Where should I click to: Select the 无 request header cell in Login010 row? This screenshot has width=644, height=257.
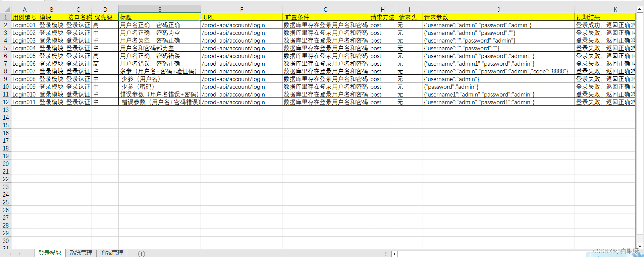[x=409, y=94]
